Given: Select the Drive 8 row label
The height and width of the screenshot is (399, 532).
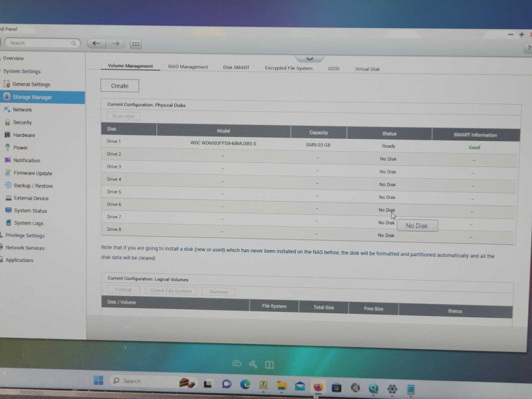Looking at the screenshot, I should (x=114, y=229).
